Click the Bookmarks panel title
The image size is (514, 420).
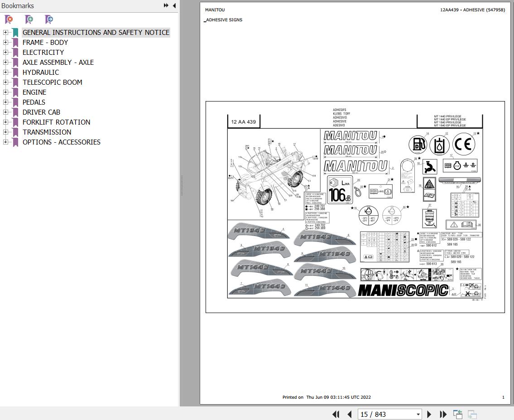18,5
